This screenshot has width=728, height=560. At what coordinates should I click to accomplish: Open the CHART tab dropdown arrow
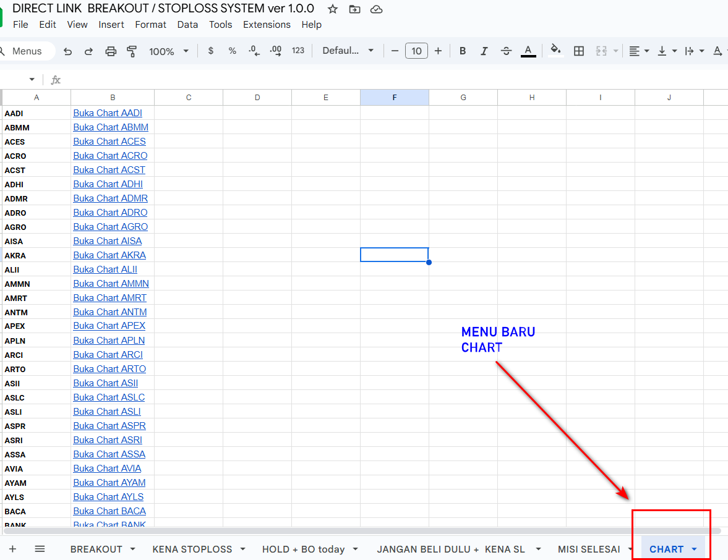tap(694, 549)
